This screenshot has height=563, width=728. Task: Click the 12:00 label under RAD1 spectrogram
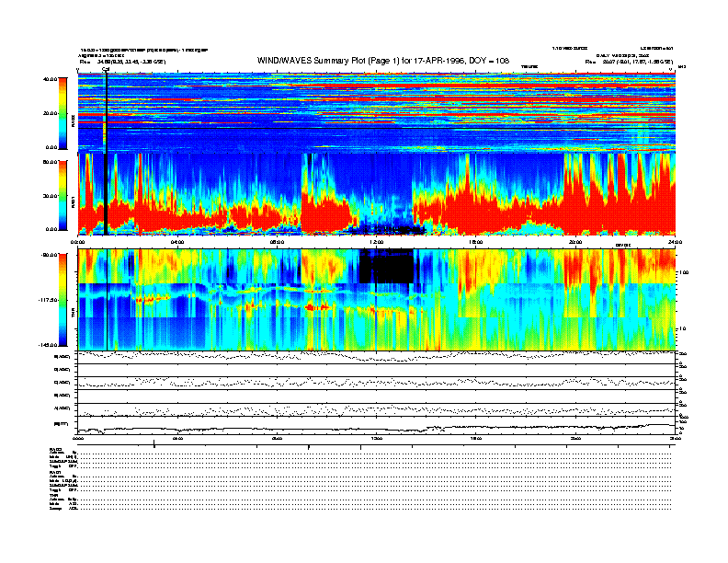(x=377, y=242)
